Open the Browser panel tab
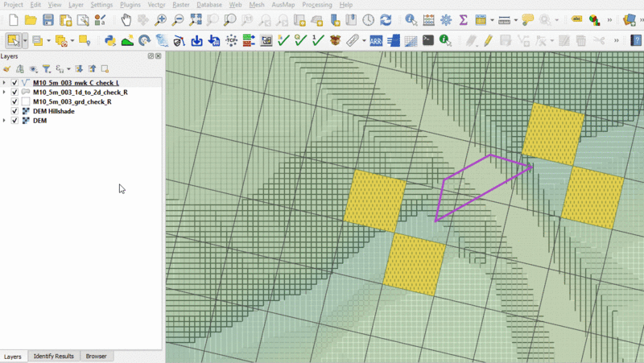Screen dimensions: 644x363 click(x=96, y=356)
